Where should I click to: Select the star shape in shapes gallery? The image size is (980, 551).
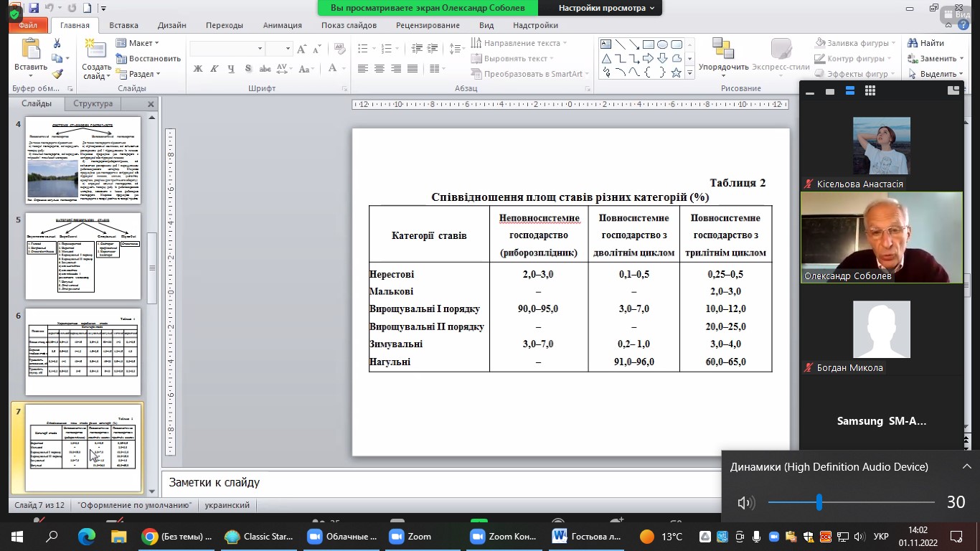click(676, 72)
